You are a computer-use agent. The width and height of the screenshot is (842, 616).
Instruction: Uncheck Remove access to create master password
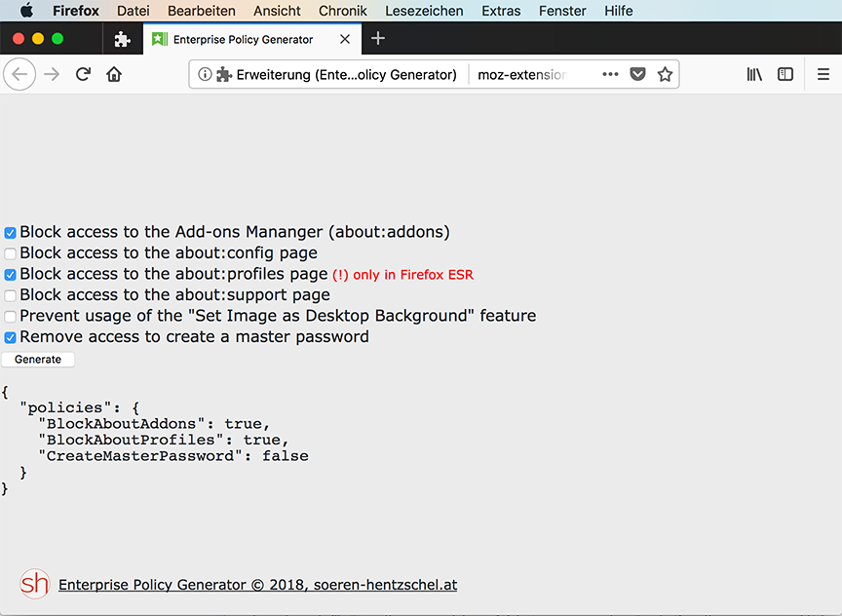pos(10,337)
